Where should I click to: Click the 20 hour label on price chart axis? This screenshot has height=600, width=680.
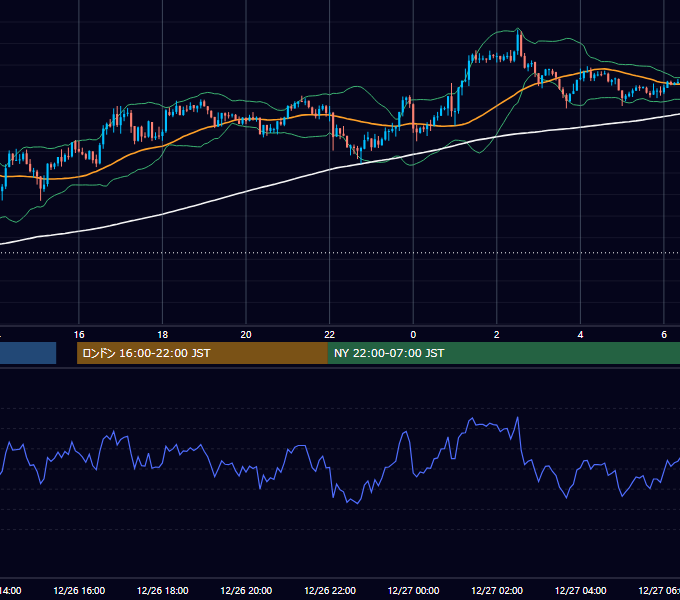pos(246,335)
